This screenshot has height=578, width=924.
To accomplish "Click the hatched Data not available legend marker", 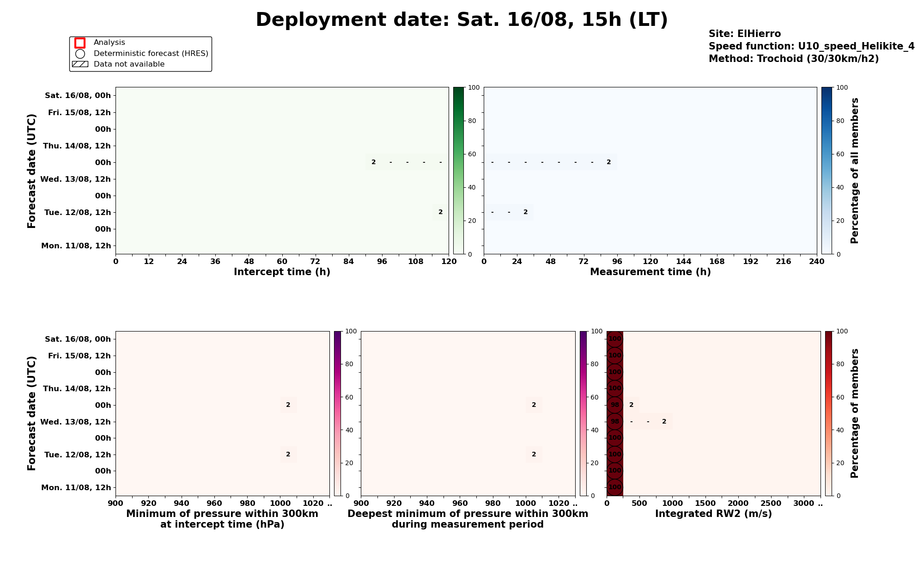I will [80, 64].
